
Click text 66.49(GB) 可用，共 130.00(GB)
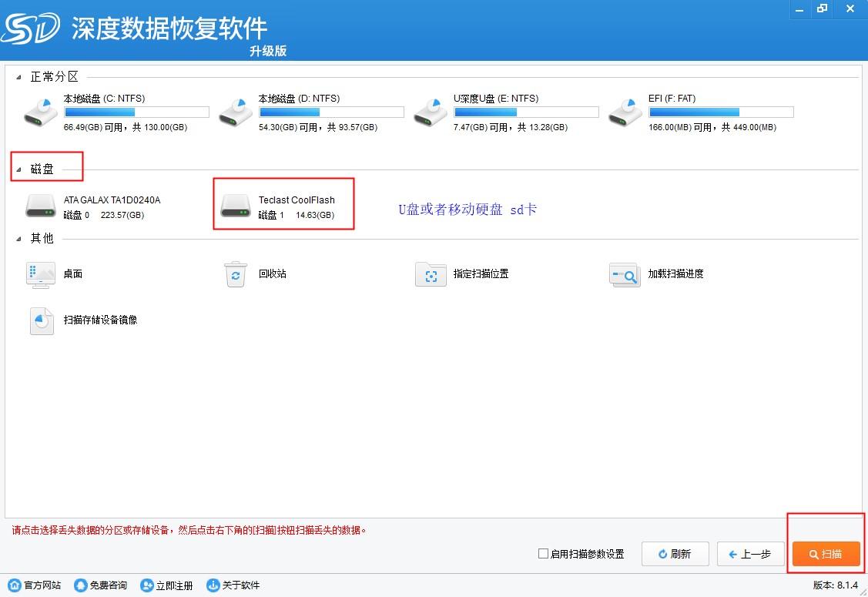(125, 127)
